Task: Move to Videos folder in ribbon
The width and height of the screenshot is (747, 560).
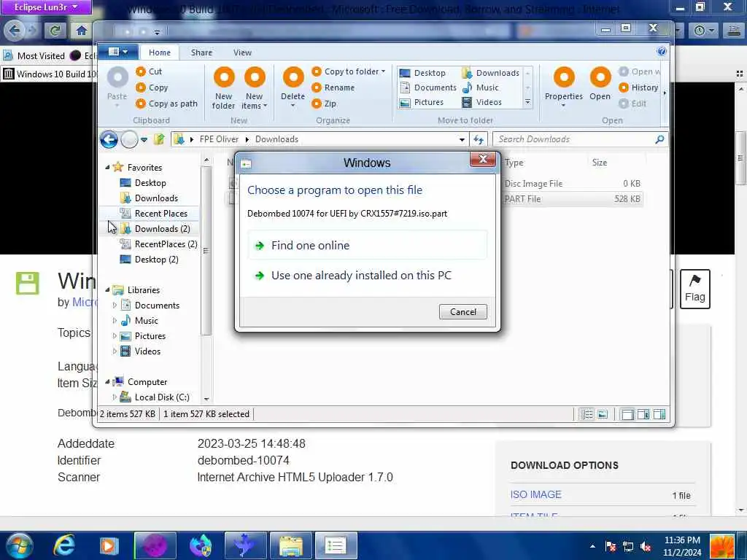Action: [x=481, y=102]
